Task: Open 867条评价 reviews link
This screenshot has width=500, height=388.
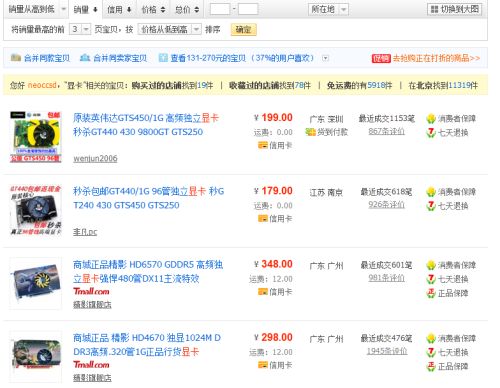Action: [386, 132]
